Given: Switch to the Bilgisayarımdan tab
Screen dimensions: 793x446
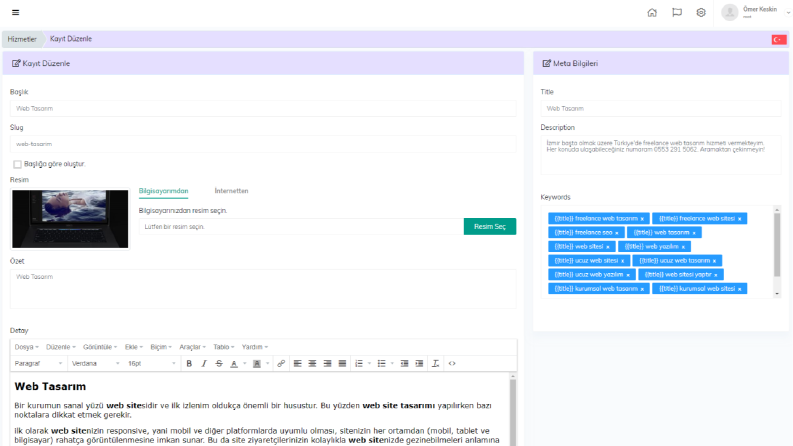Looking at the screenshot, I should [x=163, y=191].
